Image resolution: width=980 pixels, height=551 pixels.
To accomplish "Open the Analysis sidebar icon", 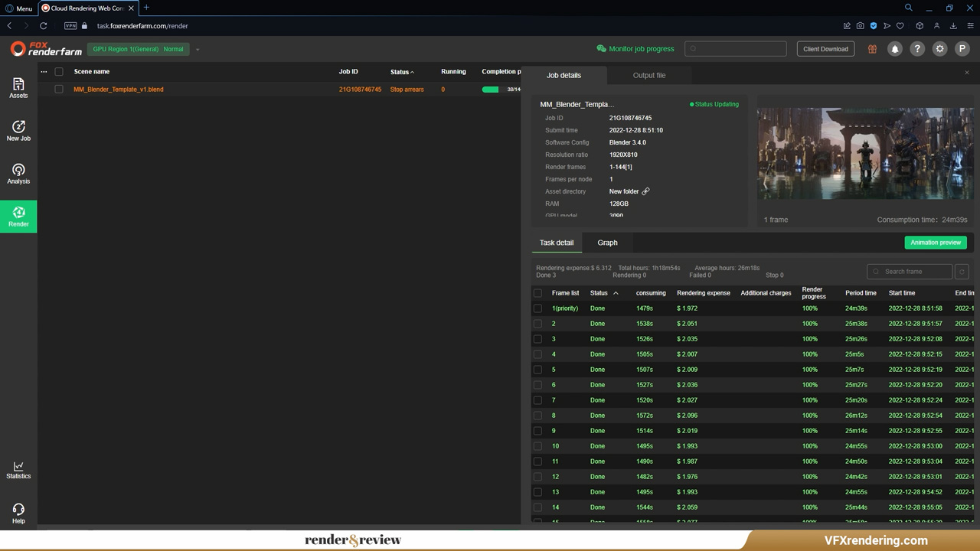I will coord(18,173).
